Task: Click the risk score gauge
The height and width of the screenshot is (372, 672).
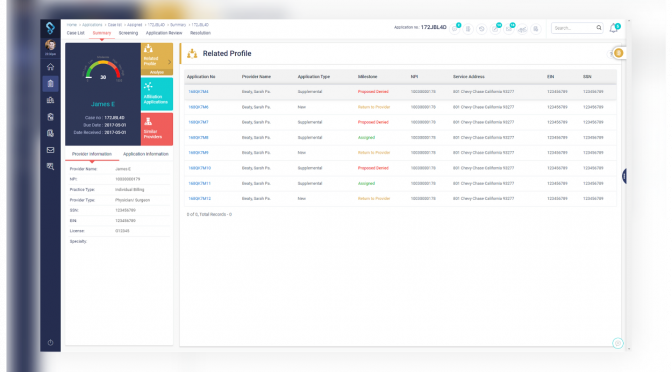Action: (103, 70)
